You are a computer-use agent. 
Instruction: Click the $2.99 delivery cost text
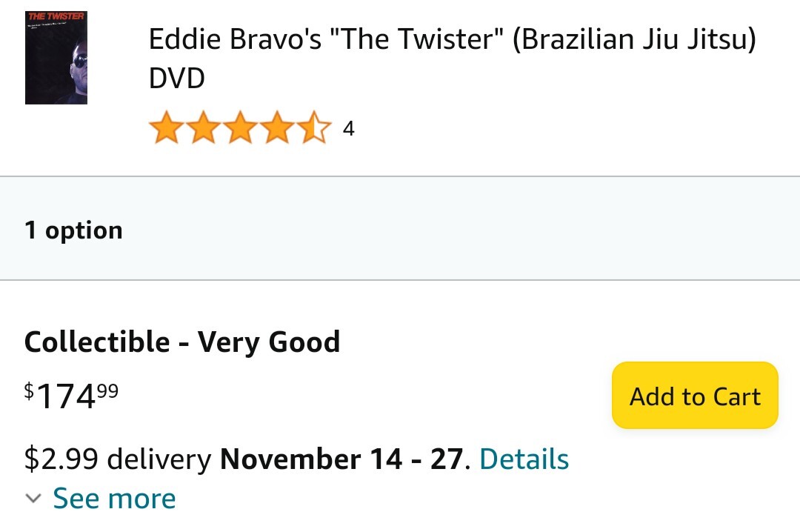pyautogui.click(x=118, y=459)
